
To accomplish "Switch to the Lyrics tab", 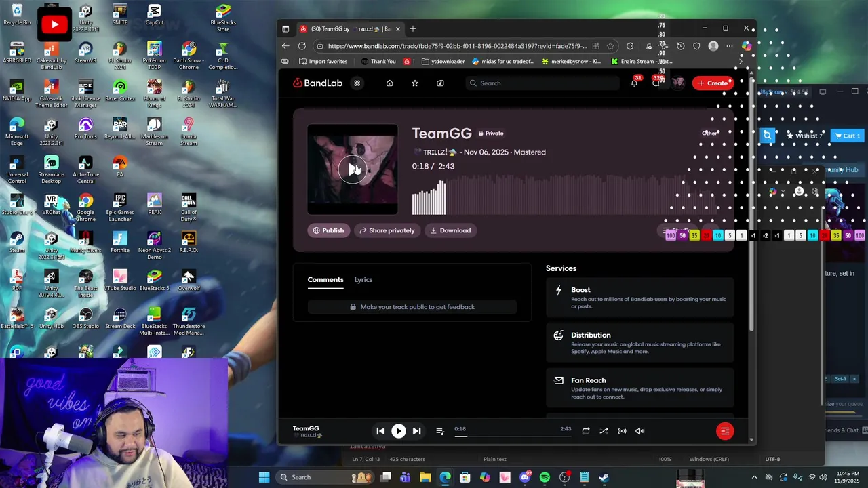I will (363, 279).
